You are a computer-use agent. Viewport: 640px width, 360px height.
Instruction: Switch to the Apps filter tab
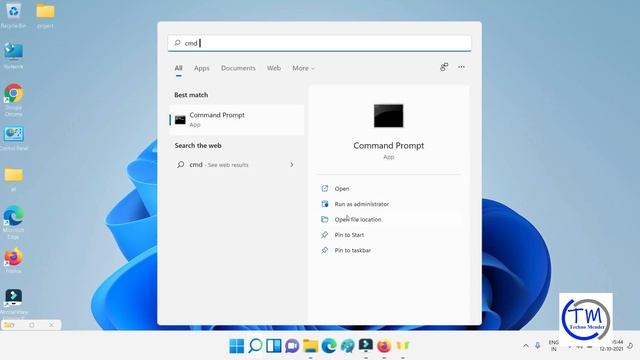pyautogui.click(x=202, y=68)
